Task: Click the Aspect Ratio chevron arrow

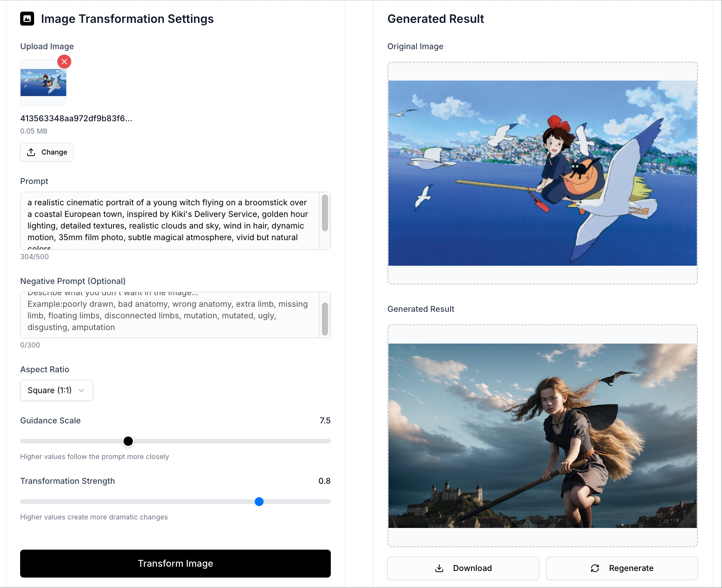Action: pyautogui.click(x=81, y=390)
